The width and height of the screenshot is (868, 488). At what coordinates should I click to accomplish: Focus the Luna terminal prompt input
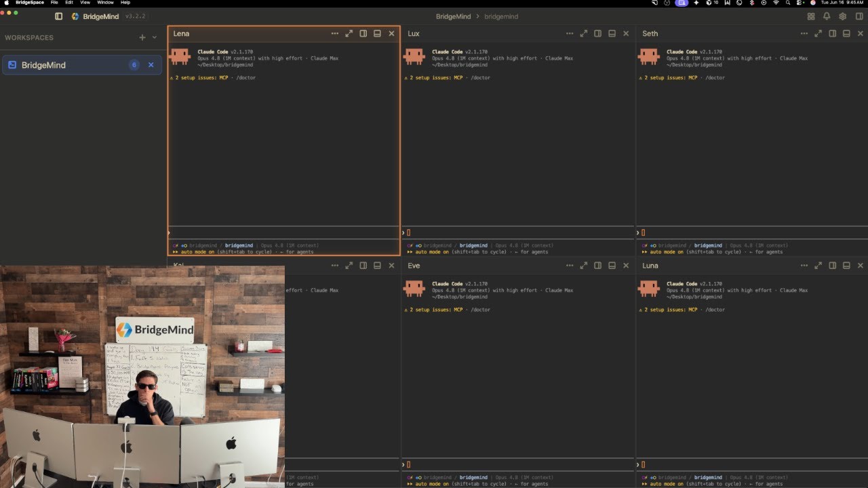tap(753, 464)
